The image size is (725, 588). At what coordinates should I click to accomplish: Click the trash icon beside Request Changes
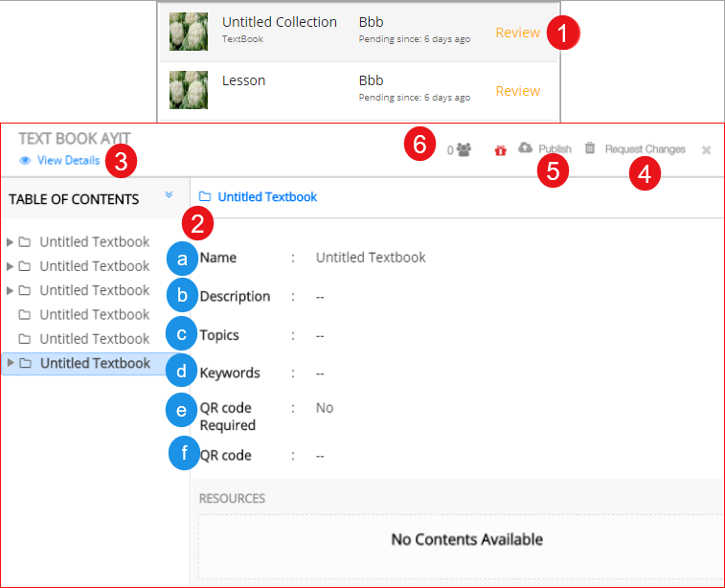point(590,147)
